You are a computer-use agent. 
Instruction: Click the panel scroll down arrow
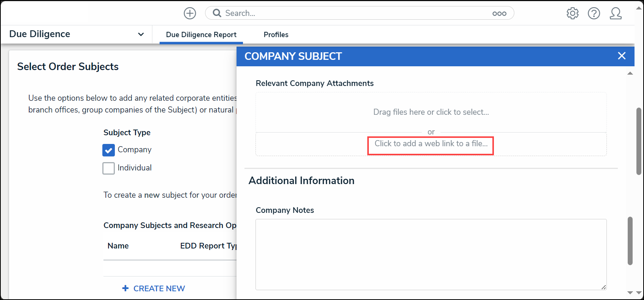point(630,292)
